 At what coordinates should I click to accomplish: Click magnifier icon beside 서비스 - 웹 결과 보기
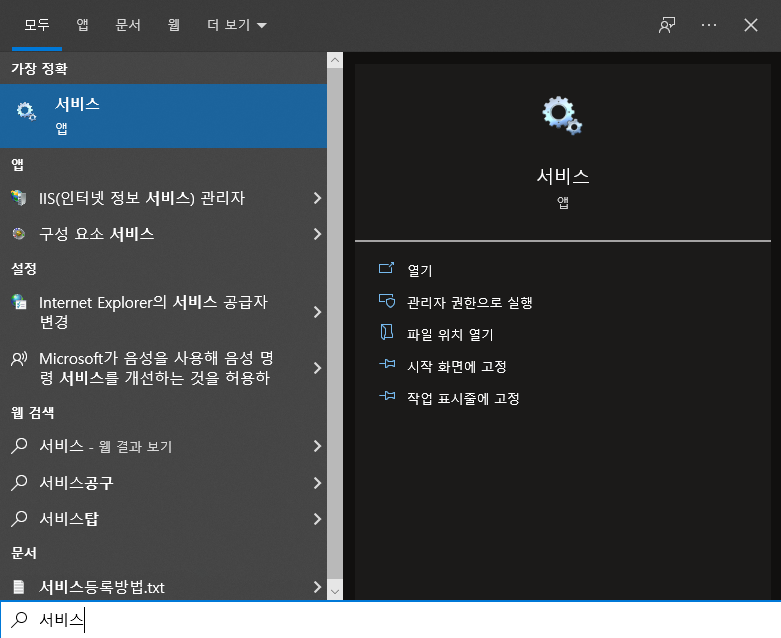[19, 445]
